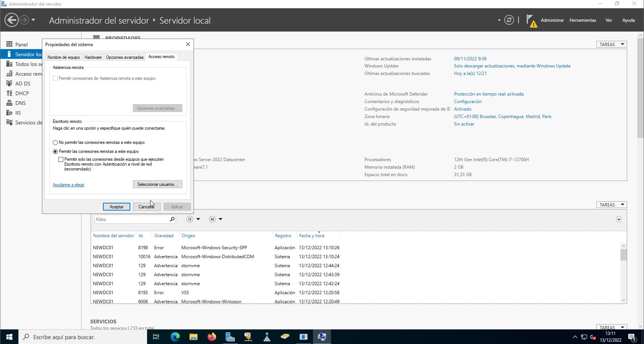Screen dimensions: 644x344
Task: Select 'Permitir las conexiones remotas' radio
Action: [x=55, y=151]
